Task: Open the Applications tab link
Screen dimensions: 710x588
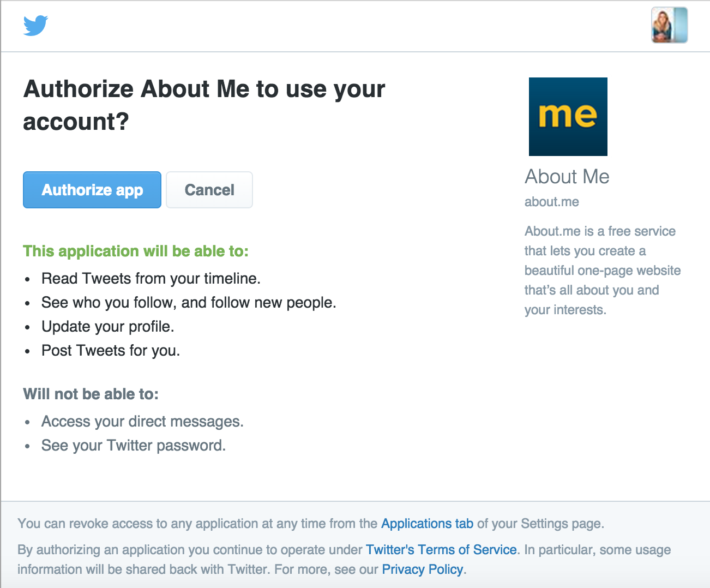Action: pos(427,524)
